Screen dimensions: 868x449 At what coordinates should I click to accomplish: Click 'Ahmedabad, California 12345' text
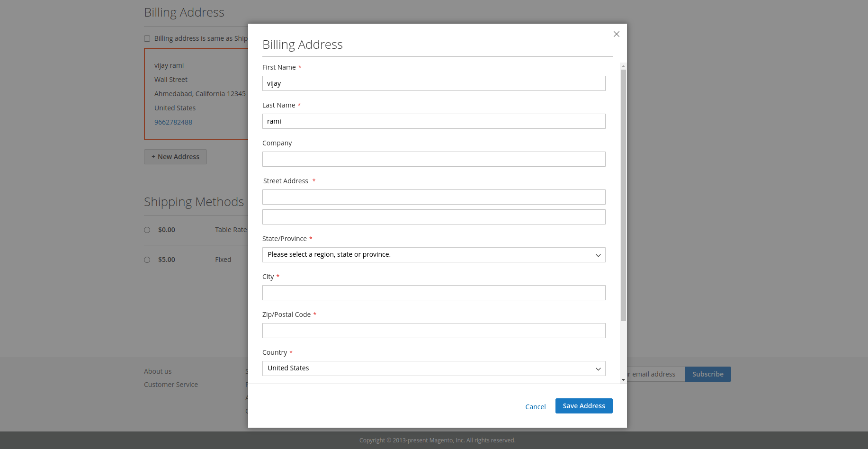(x=200, y=94)
